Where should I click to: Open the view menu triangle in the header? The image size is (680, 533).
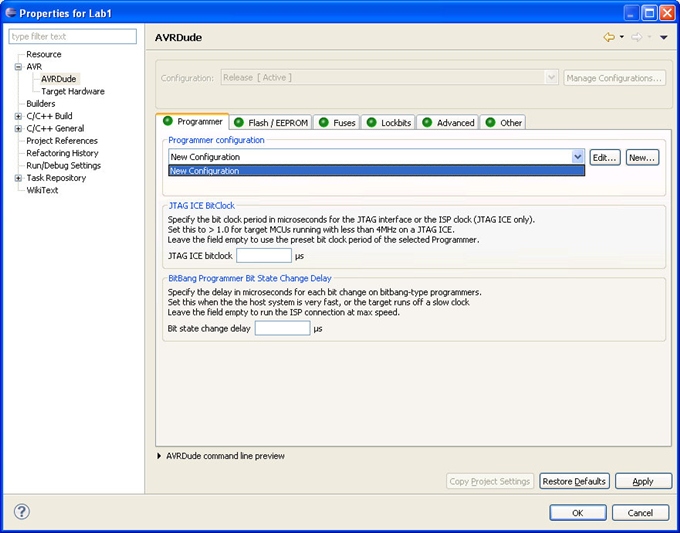tap(663, 38)
